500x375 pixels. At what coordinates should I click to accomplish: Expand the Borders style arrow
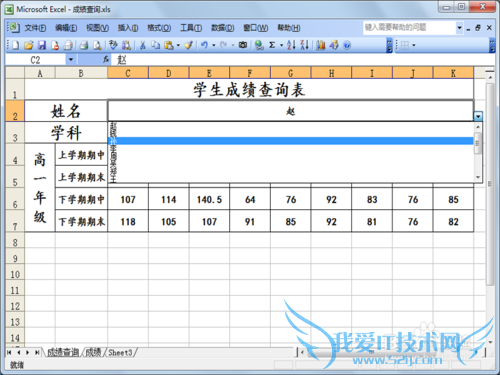point(414,45)
